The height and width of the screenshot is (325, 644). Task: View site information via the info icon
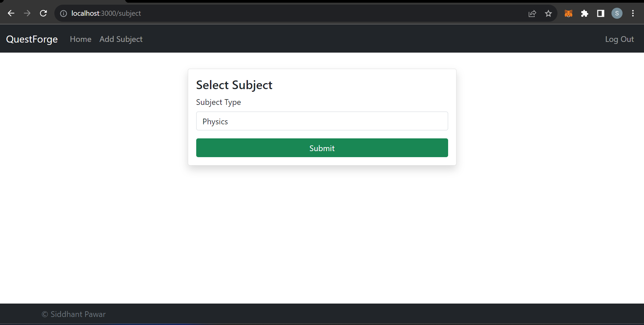[63, 13]
